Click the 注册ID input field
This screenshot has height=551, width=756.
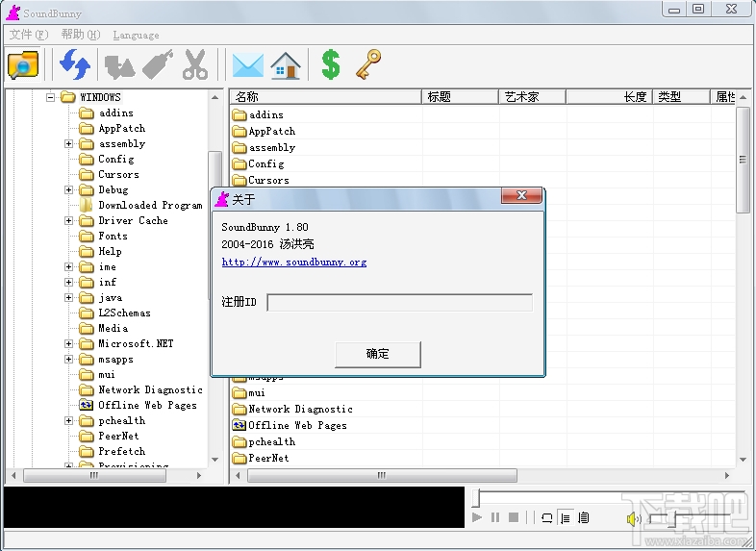400,302
